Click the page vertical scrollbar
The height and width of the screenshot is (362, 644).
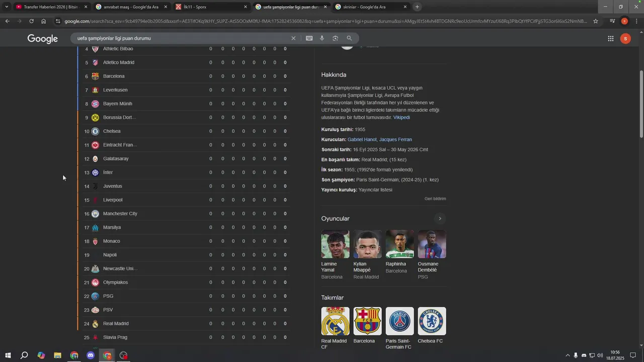[x=641, y=105]
